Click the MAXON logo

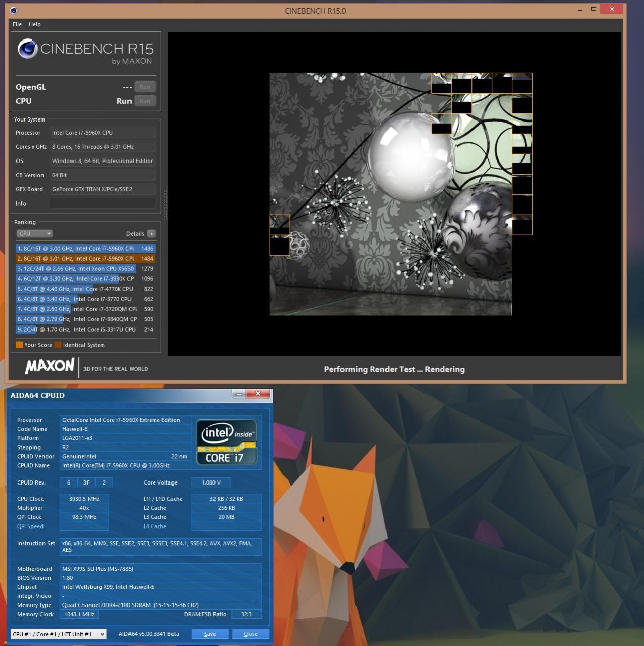(50, 366)
